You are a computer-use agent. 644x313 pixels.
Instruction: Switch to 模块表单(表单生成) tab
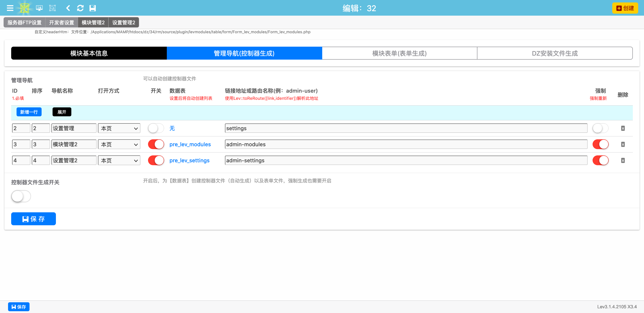[399, 53]
